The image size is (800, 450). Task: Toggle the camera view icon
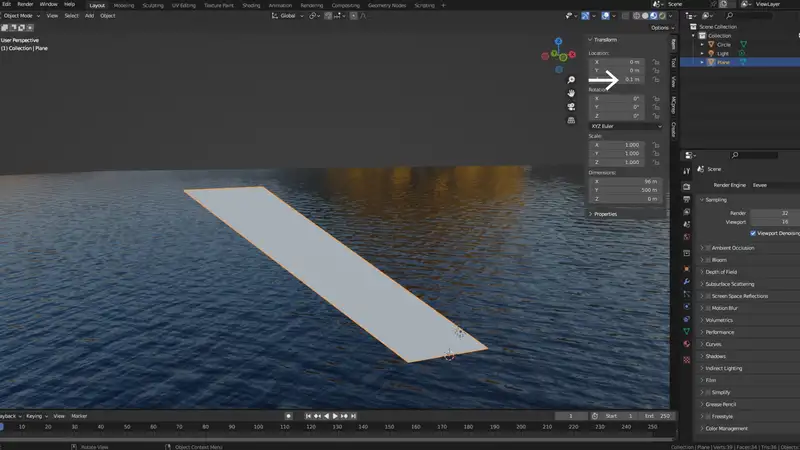[x=571, y=107]
